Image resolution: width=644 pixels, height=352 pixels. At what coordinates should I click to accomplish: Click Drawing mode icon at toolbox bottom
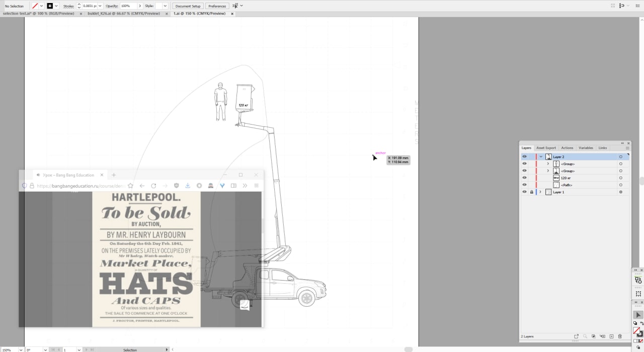click(638, 347)
